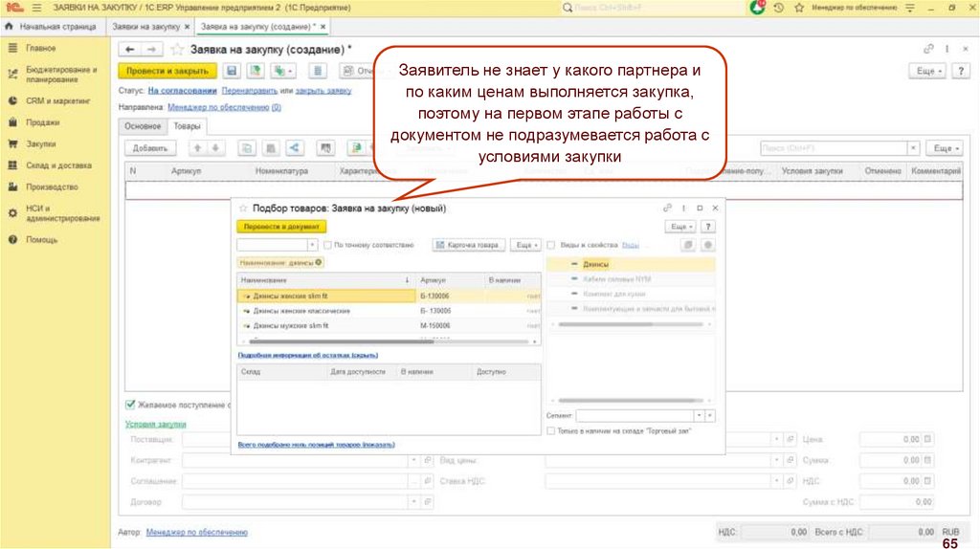The height and width of the screenshot is (549, 980).
Task: Click the move row up arrow
Action: point(196,148)
